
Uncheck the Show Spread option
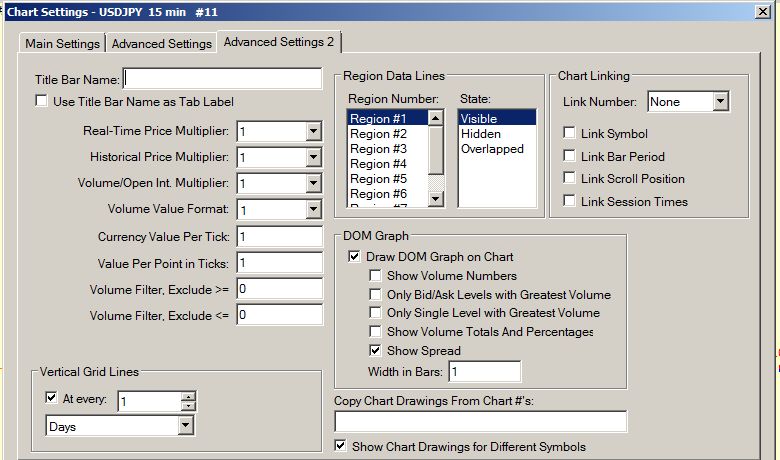tap(375, 351)
